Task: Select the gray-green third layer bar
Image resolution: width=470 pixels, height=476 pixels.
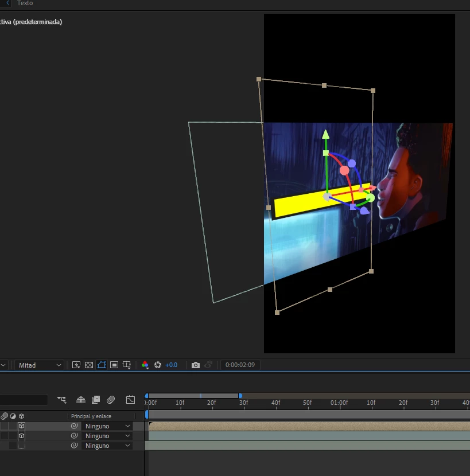Action: (x=308, y=446)
